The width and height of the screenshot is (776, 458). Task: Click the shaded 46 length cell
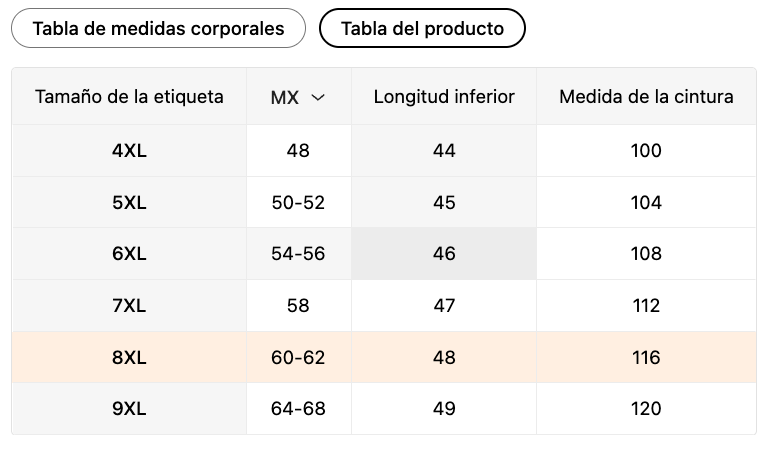coord(444,254)
